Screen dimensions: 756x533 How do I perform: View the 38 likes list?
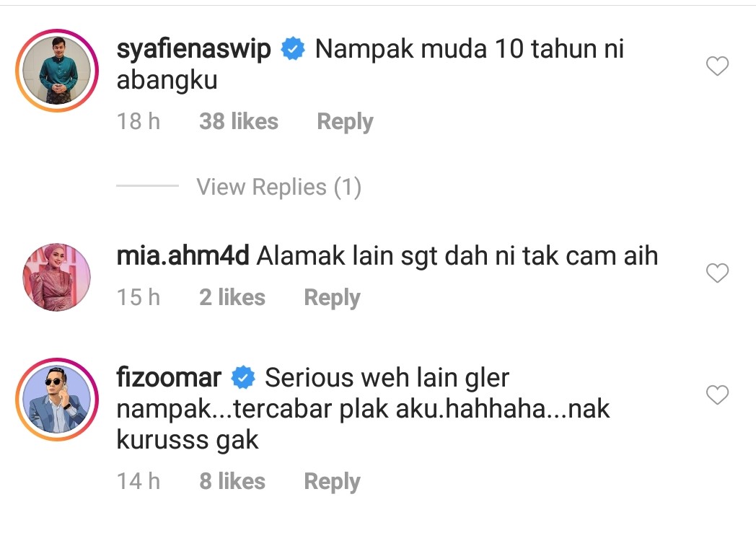239,121
